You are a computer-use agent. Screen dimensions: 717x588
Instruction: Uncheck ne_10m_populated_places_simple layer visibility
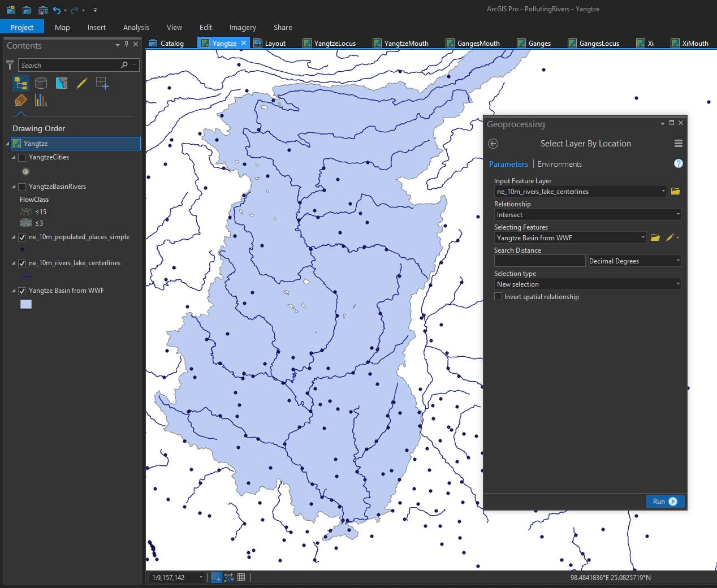pos(22,237)
